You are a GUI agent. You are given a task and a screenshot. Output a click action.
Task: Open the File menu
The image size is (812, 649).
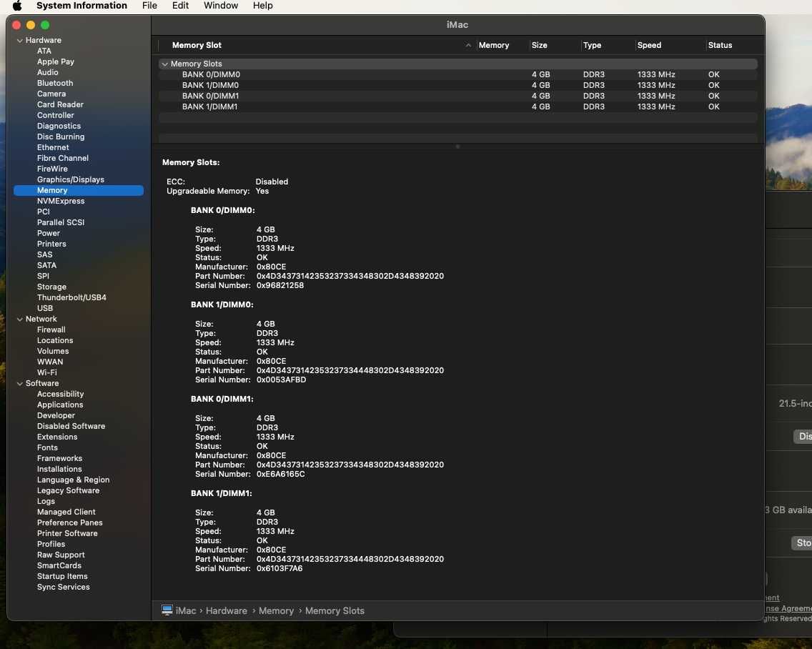point(149,6)
